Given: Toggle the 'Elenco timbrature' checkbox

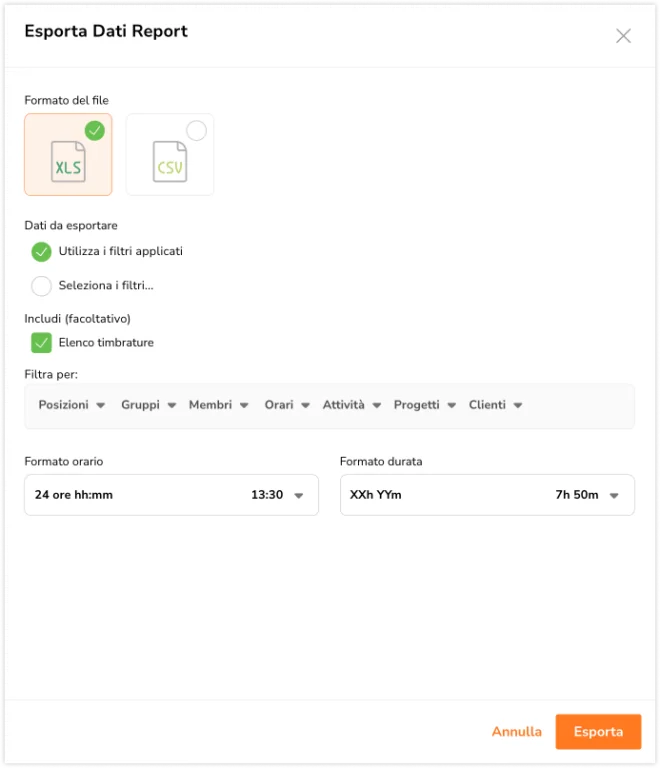Looking at the screenshot, I should click(41, 343).
